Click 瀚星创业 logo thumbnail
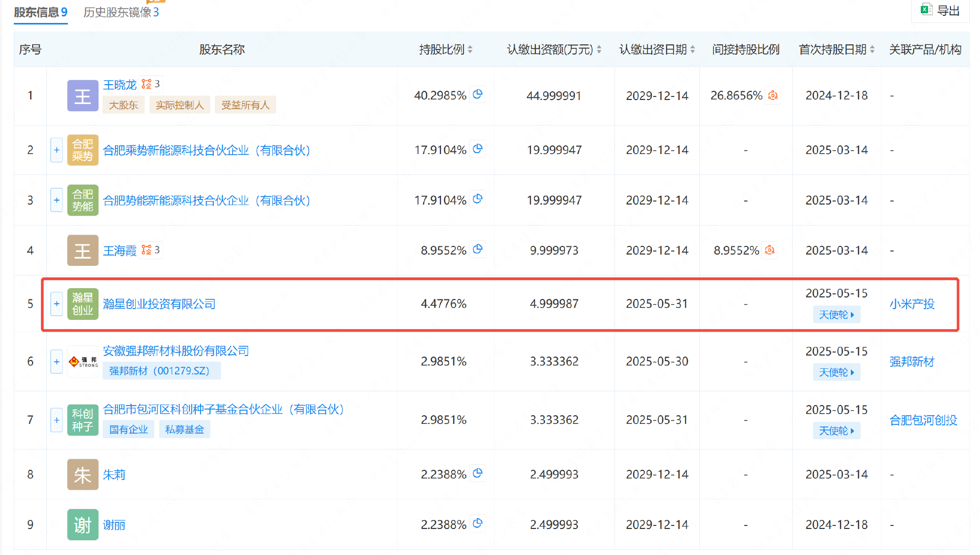This screenshot has width=980, height=555. 83,304
